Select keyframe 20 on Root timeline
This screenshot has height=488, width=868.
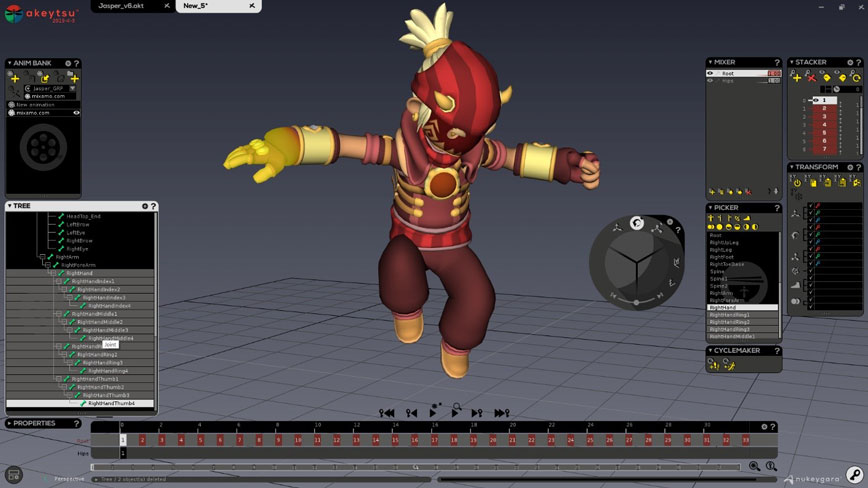(x=493, y=440)
